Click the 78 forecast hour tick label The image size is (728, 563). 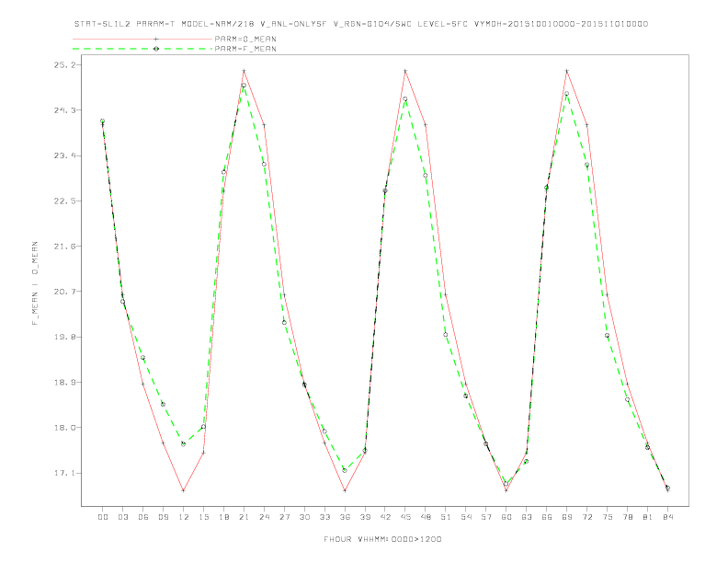coord(627,517)
